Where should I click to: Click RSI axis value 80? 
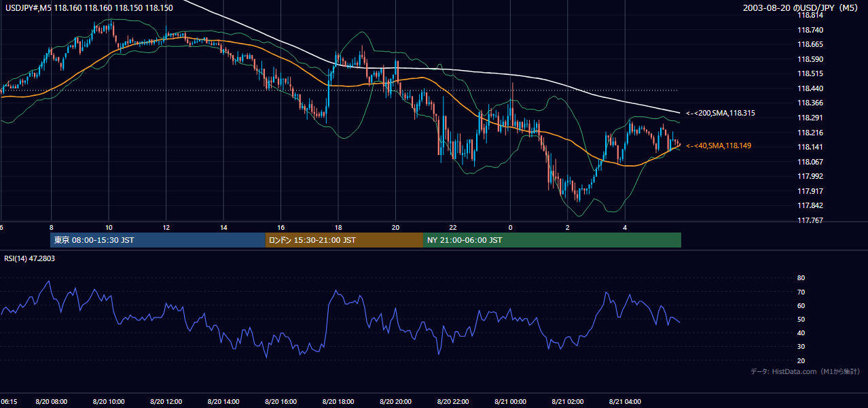click(801, 278)
